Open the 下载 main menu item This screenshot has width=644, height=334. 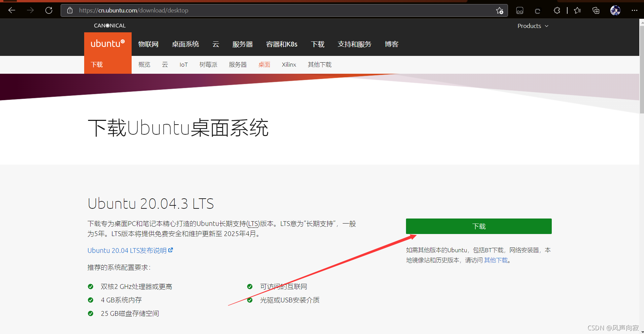(x=318, y=44)
